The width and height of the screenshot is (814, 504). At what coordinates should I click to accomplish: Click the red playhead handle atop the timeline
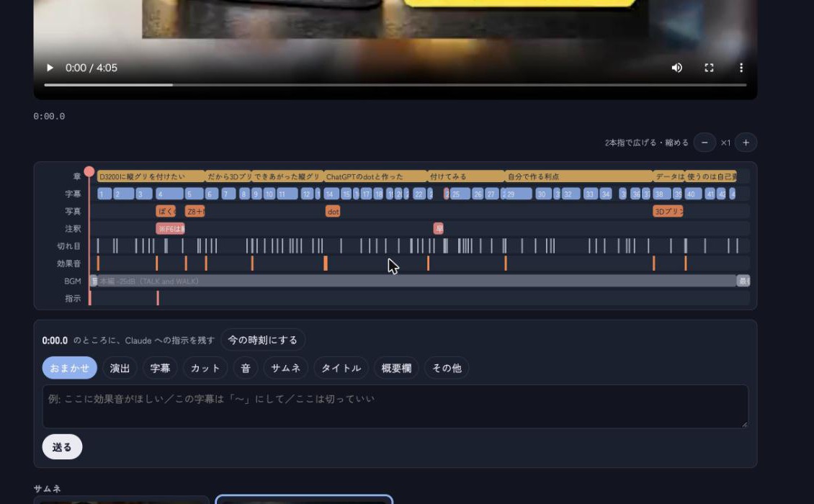click(x=89, y=172)
